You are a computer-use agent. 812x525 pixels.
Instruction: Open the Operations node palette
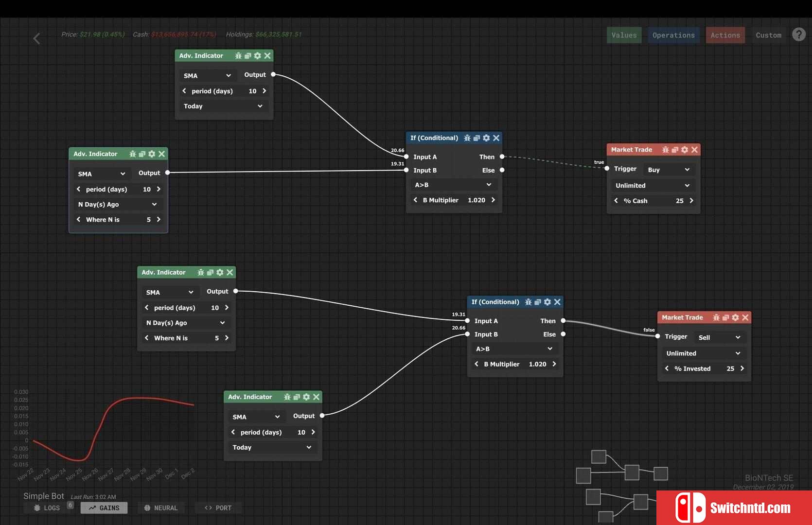[673, 35]
